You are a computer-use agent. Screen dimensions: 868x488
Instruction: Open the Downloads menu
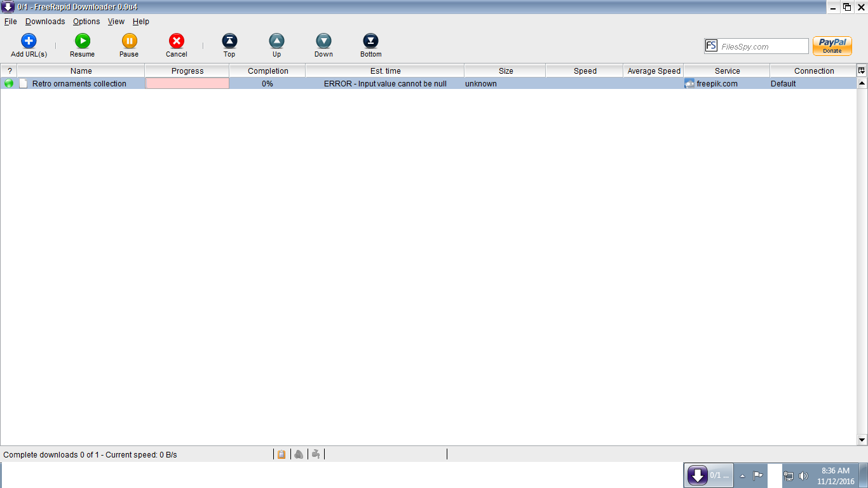point(45,22)
